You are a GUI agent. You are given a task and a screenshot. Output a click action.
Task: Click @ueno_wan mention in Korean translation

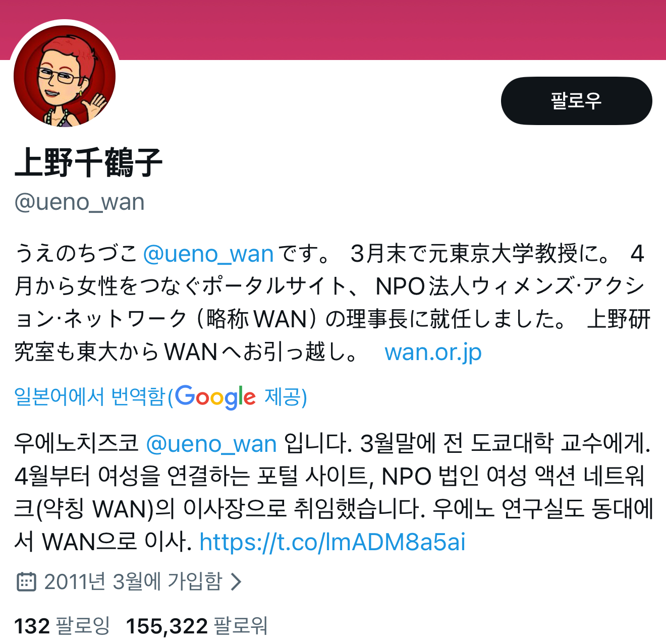pyautogui.click(x=211, y=444)
